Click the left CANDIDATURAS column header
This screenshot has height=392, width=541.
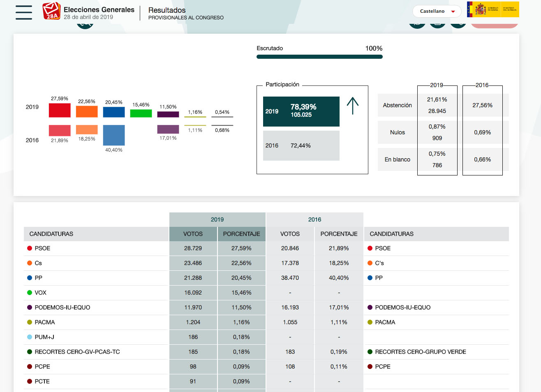click(x=96, y=234)
